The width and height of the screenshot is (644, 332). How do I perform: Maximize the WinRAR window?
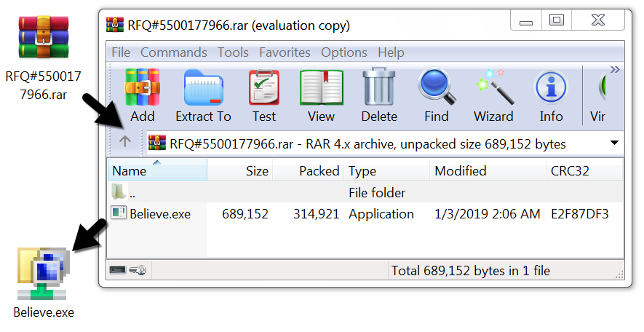(x=557, y=20)
